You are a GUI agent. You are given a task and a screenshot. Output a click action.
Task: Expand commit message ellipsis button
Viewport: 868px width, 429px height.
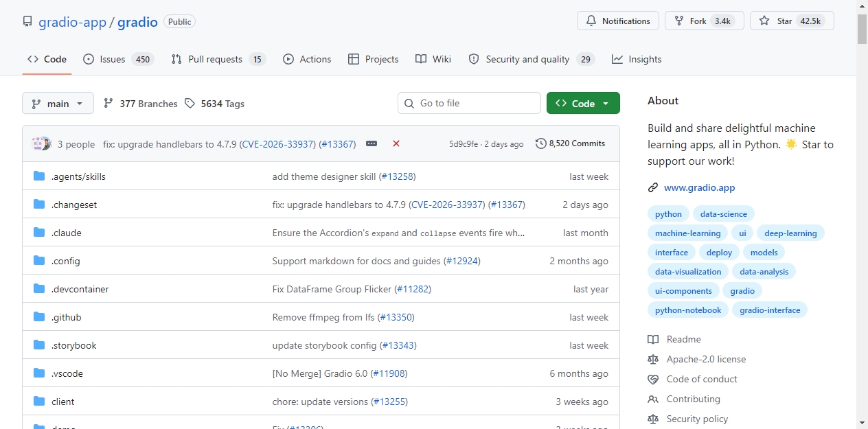pyautogui.click(x=372, y=144)
